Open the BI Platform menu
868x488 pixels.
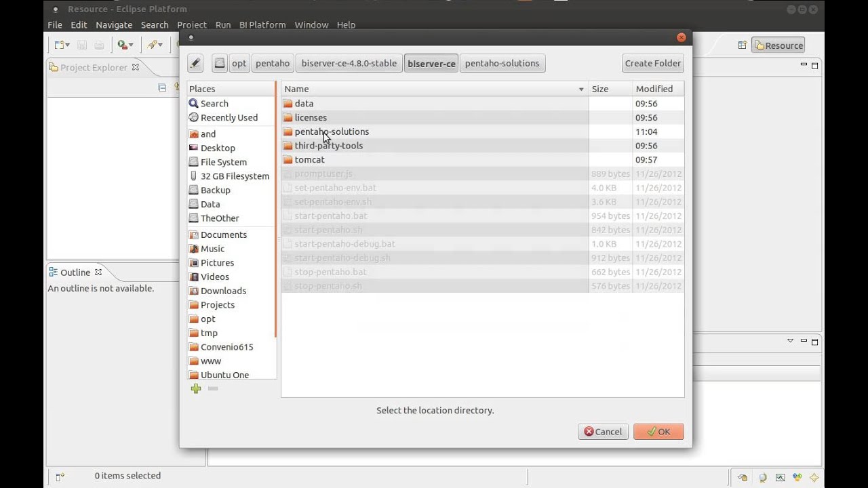tap(262, 25)
